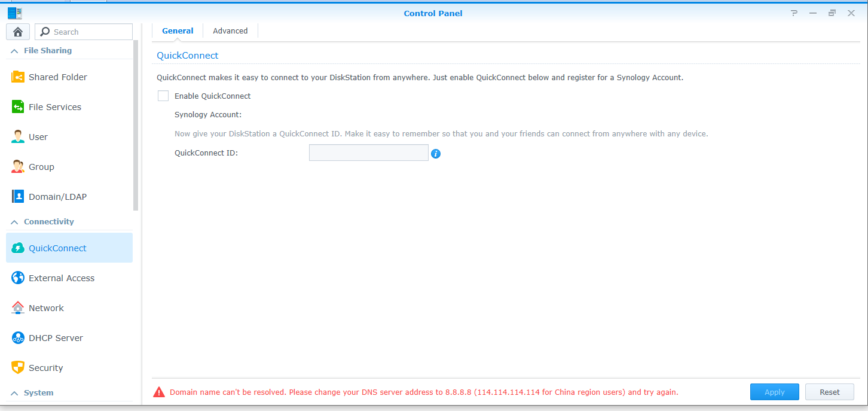This screenshot has height=411, width=868.
Task: Click the red warning triangle icon
Action: point(159,392)
